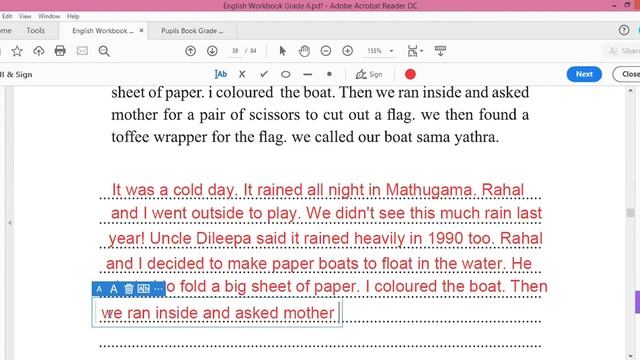This screenshot has width=640, height=360.
Task: Decrease text size with small A
Action: 99,289
